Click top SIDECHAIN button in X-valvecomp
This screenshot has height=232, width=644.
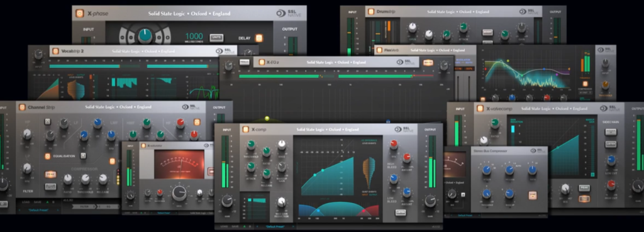click(610, 132)
